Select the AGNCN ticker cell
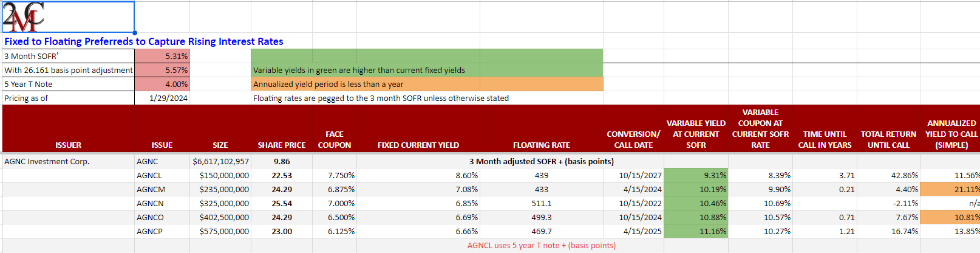980x253 pixels. 162,203
